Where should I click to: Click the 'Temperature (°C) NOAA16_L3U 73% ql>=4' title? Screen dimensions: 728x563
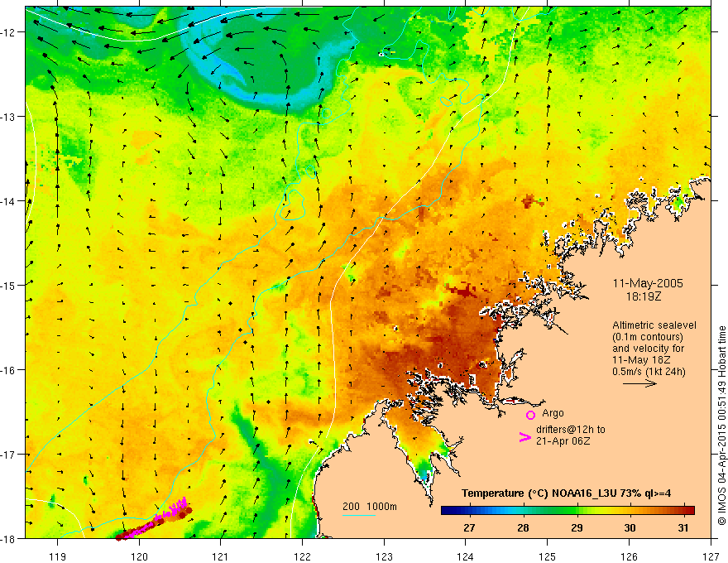coord(567,493)
